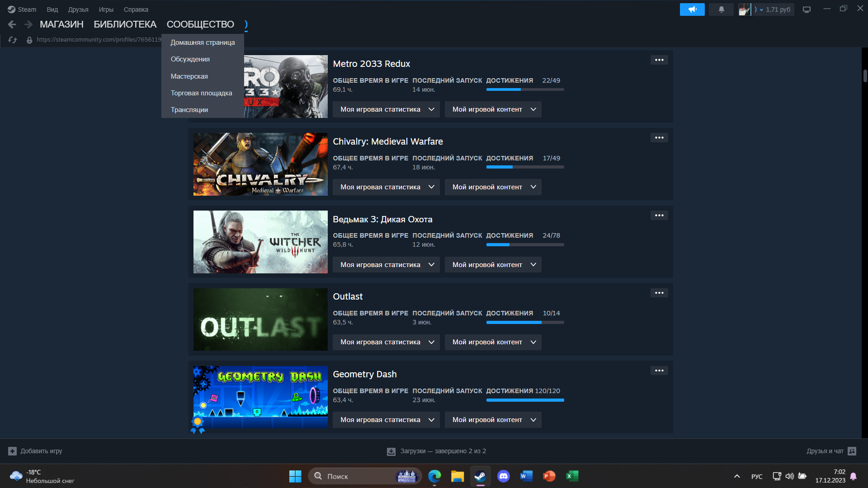Open the Chivalry: Medieval Warfare title link
Screen dimensions: 868x488
click(x=388, y=141)
